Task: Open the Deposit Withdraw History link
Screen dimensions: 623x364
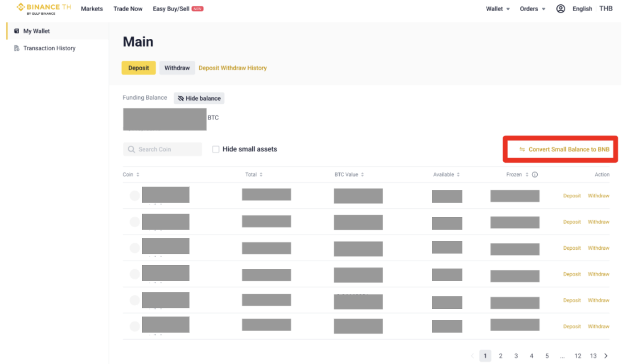Action: coord(232,68)
